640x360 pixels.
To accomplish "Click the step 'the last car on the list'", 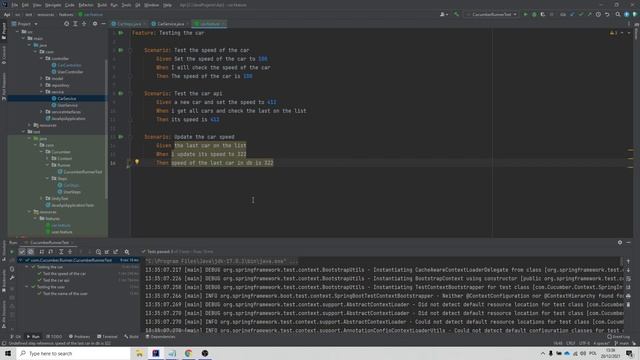I will tap(210, 145).
